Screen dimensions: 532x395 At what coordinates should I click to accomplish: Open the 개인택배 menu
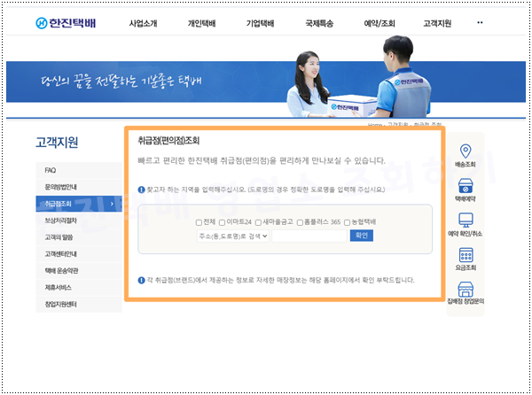pyautogui.click(x=201, y=23)
